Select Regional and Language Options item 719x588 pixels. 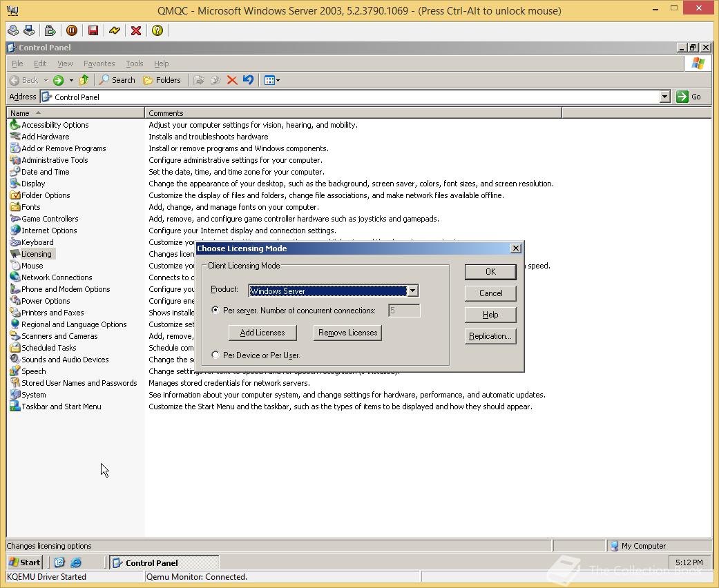coord(68,324)
